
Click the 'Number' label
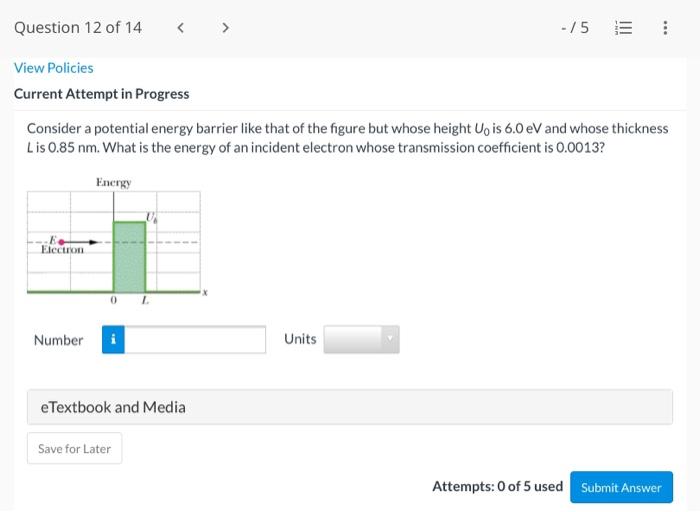(x=58, y=340)
